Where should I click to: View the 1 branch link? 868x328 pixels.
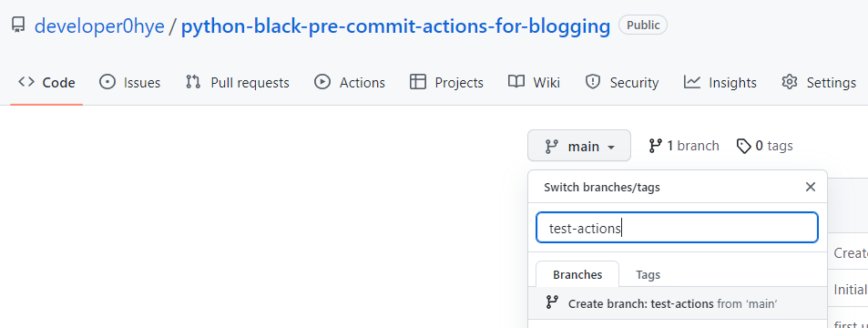[x=684, y=146]
